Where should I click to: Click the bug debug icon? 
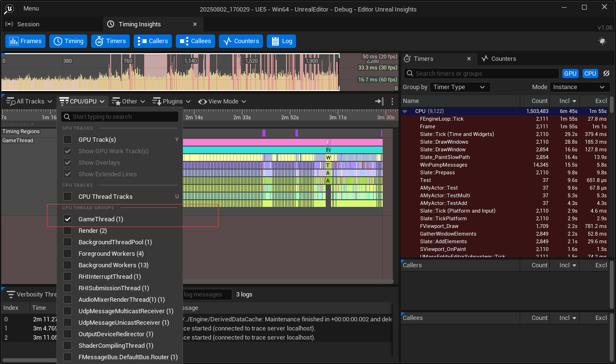(x=602, y=41)
